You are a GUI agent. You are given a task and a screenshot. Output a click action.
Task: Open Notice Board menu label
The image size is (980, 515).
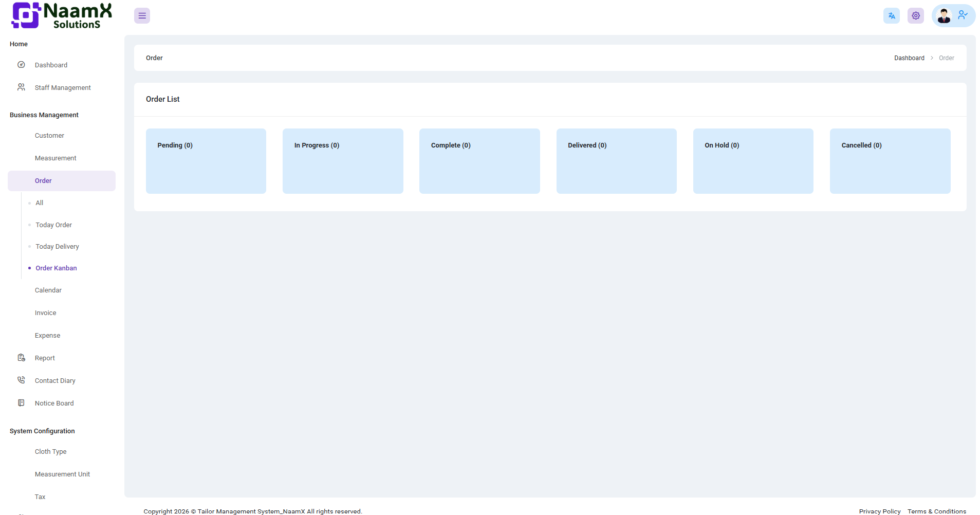54,403
